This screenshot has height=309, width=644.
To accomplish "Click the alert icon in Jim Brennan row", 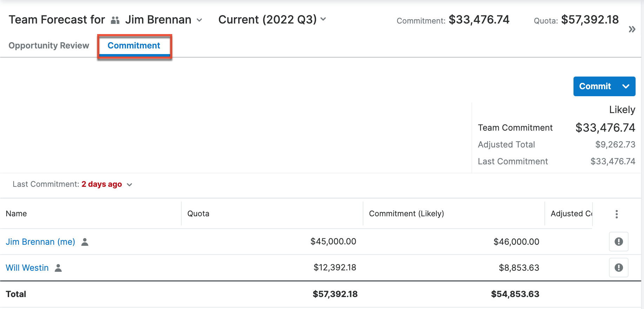I will pyautogui.click(x=618, y=242).
